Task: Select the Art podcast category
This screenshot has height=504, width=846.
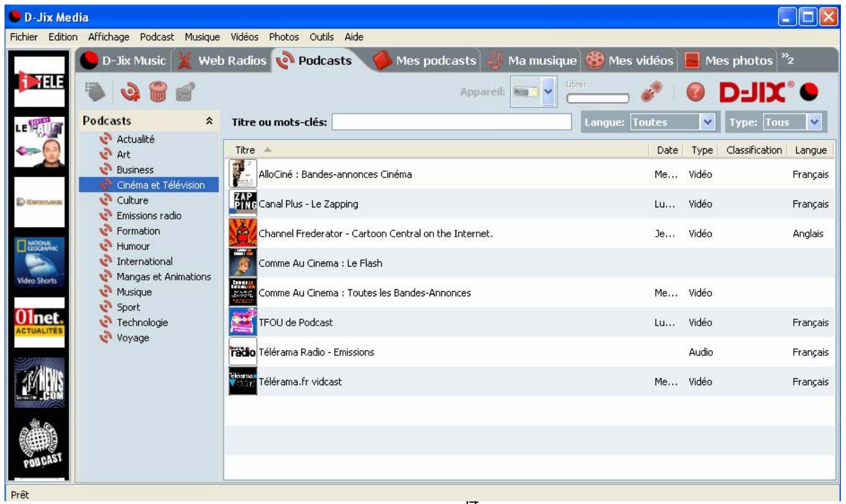Action: [x=123, y=154]
